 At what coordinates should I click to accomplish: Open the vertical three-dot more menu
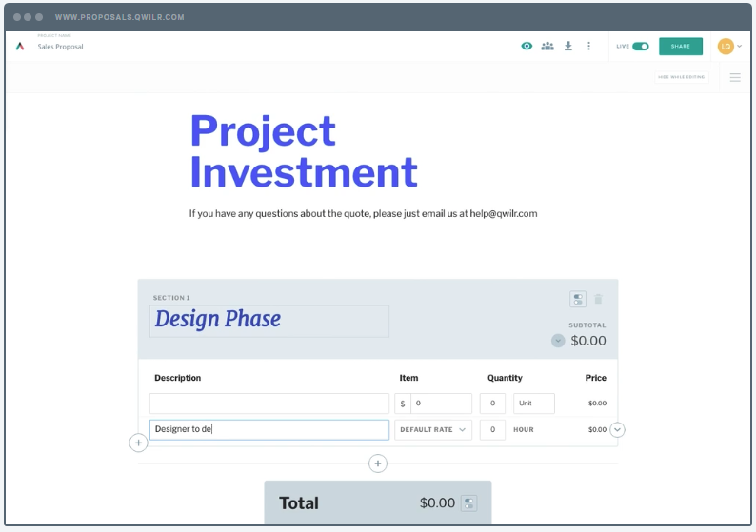589,46
